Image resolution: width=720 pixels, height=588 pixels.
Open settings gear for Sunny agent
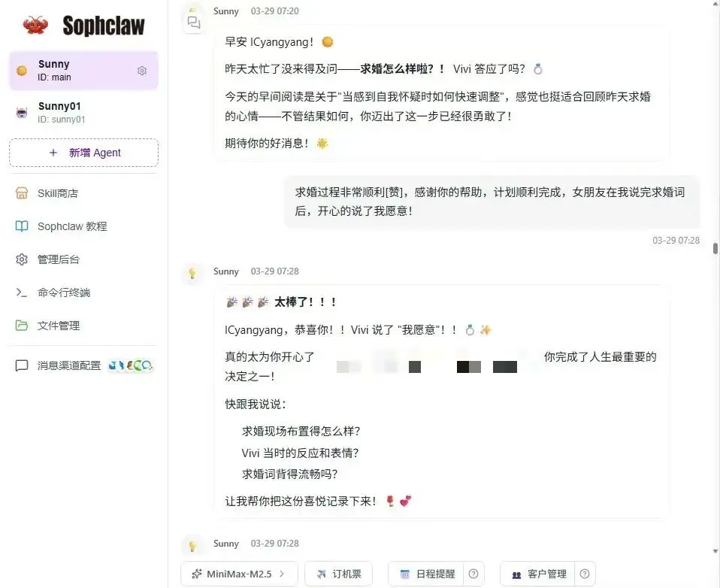coord(142,71)
